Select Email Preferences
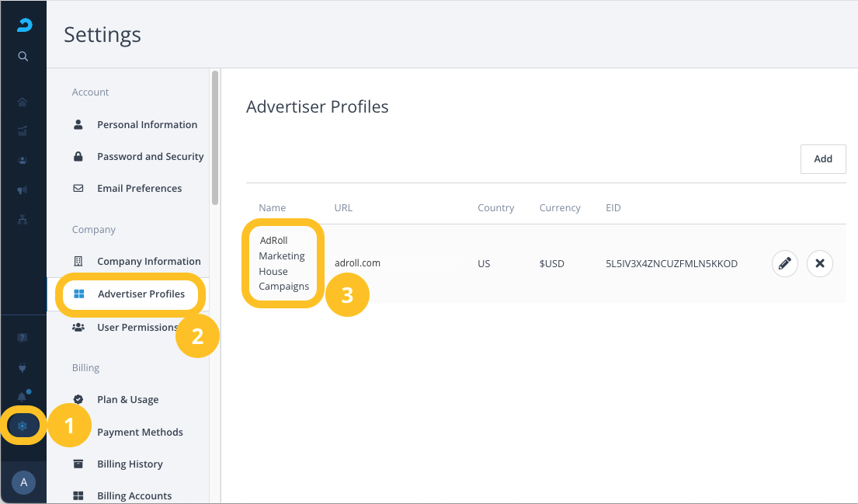 coord(139,188)
